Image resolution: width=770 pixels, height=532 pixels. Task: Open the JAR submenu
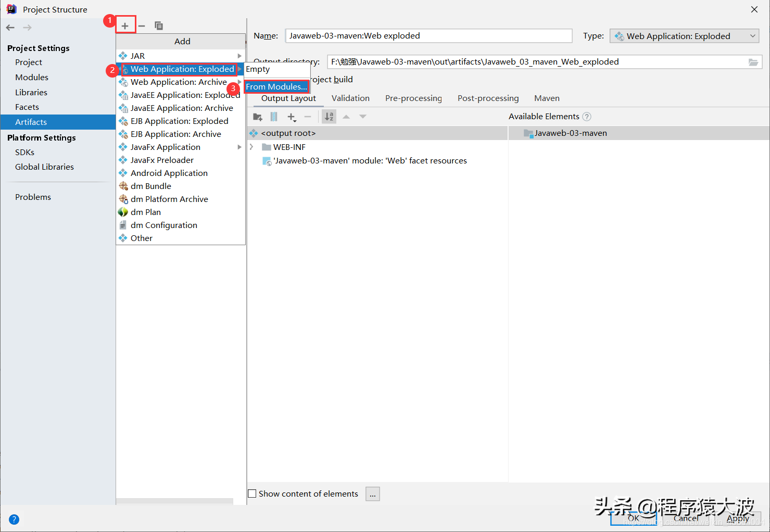(x=180, y=56)
